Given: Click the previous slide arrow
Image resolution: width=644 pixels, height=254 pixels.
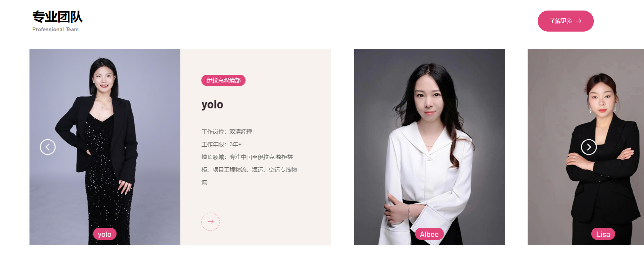Looking at the screenshot, I should [x=48, y=147].
